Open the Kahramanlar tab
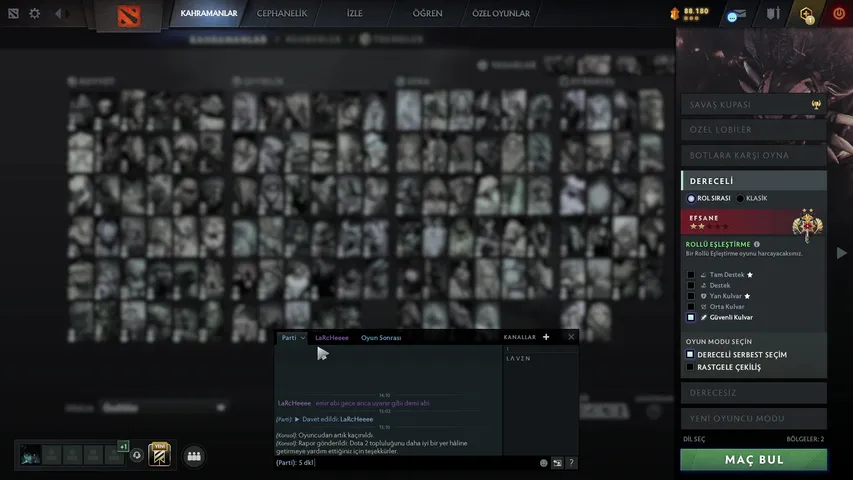Viewport: 853px width, 480px height. pyautogui.click(x=209, y=13)
